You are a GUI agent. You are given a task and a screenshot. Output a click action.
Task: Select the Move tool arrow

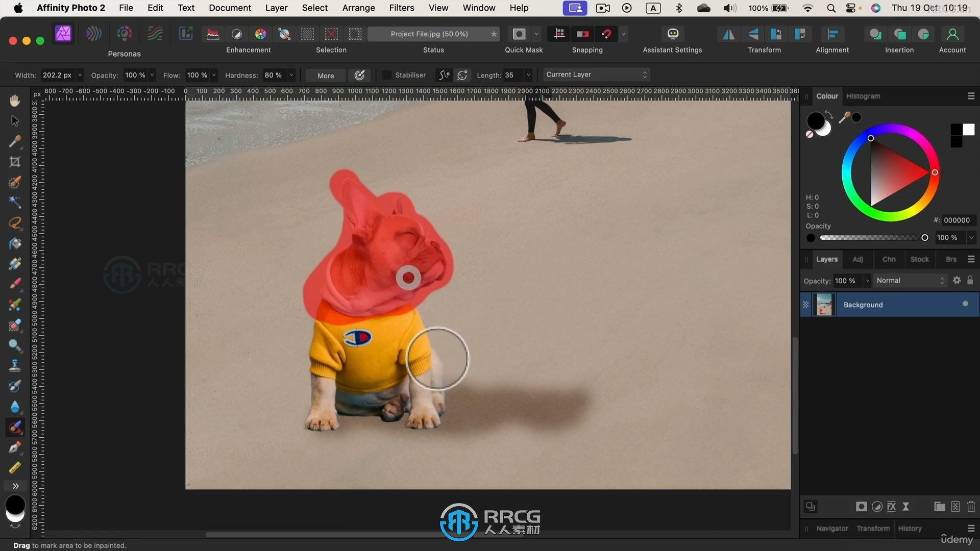coord(15,121)
